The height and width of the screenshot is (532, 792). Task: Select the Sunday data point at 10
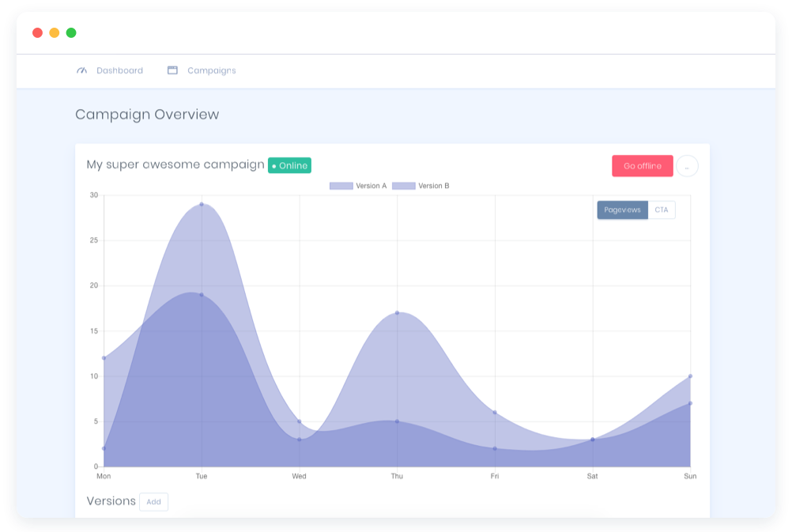[690, 376]
